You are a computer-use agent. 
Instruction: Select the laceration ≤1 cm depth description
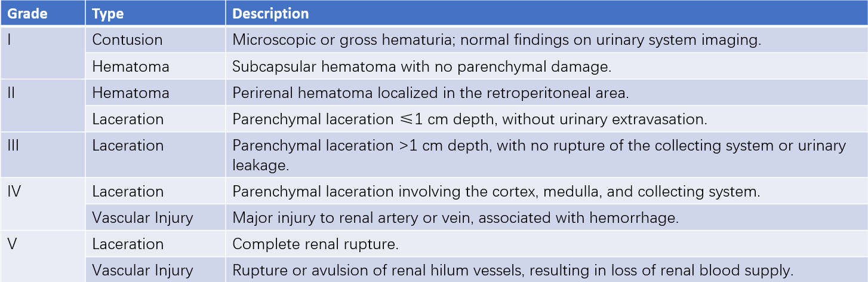point(469,119)
